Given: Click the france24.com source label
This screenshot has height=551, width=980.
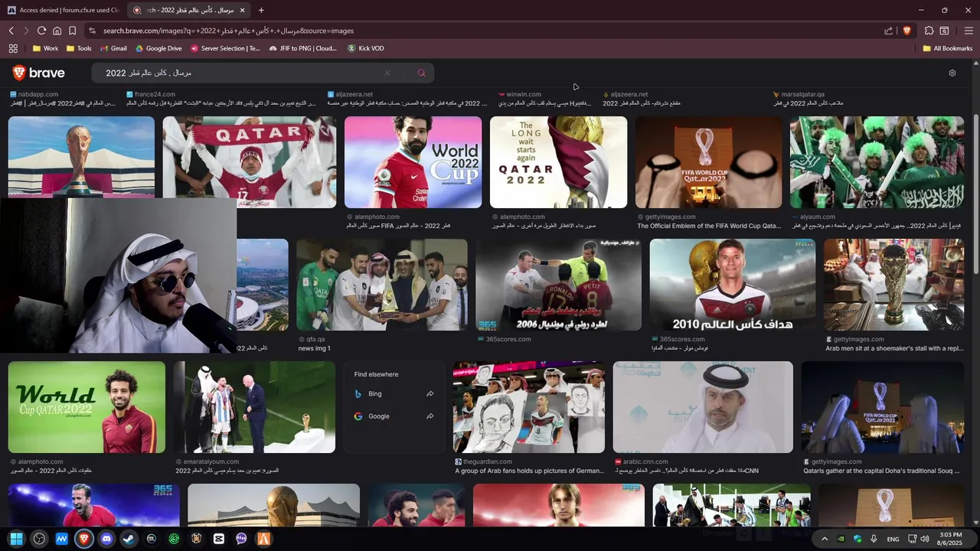Looking at the screenshot, I should (155, 94).
